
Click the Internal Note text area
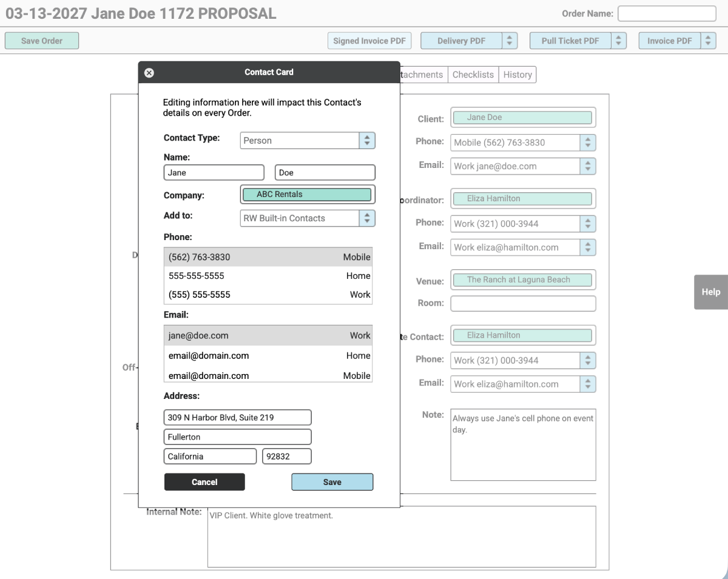[402, 537]
